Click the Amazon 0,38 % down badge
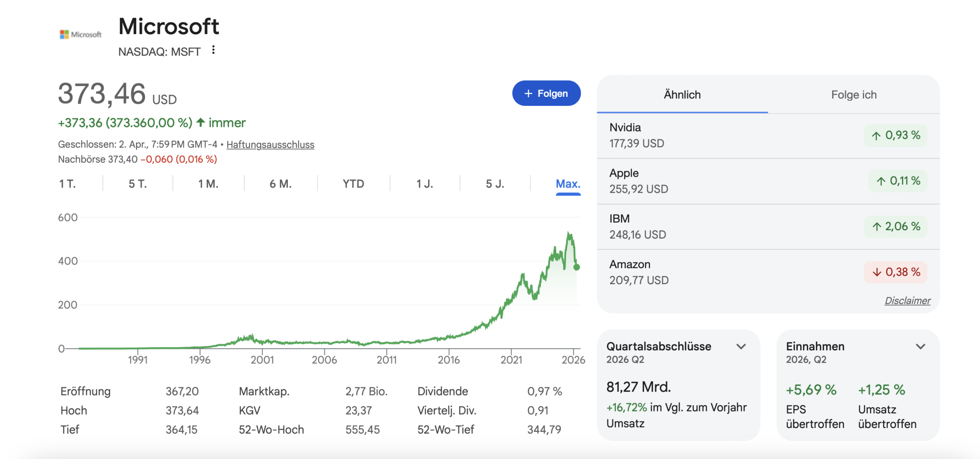Screen dimensions: 980x459 pos(895,272)
